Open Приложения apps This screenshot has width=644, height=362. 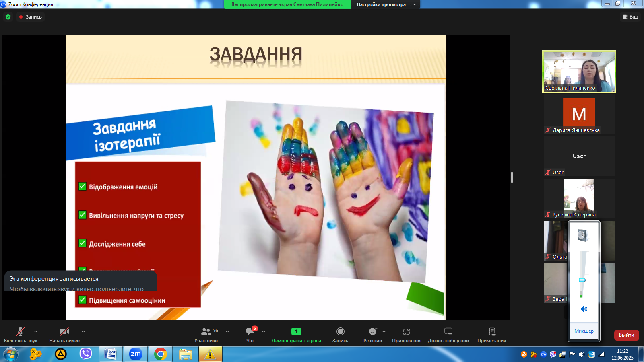pos(407,335)
